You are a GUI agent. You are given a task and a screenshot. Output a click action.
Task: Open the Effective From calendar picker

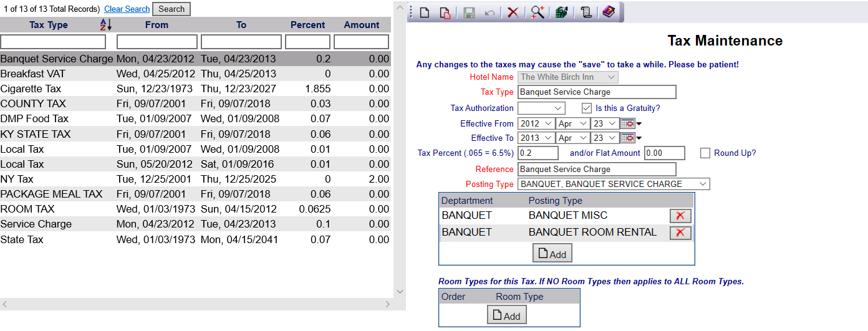(x=627, y=123)
